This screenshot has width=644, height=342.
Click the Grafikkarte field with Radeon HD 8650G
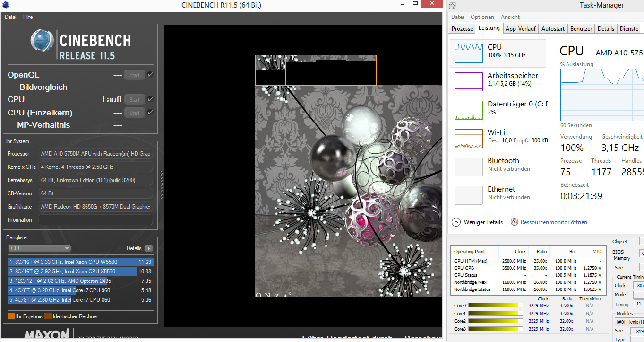coord(95,207)
